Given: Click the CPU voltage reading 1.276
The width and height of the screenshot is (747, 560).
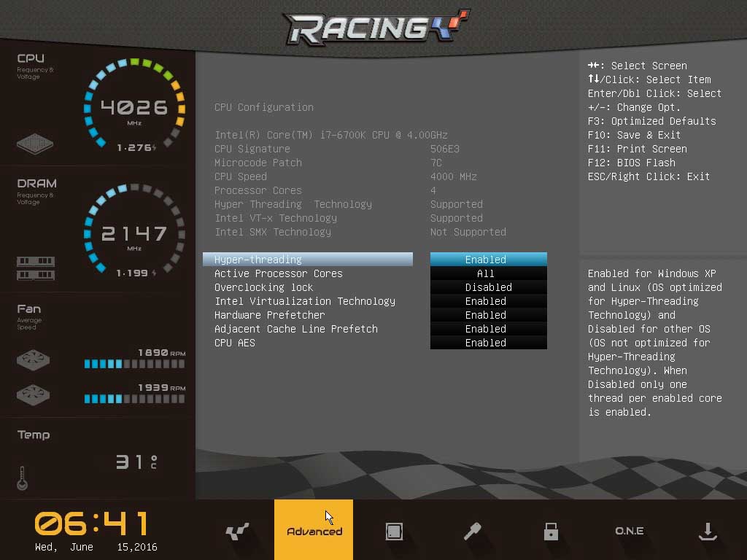Looking at the screenshot, I should point(136,147).
